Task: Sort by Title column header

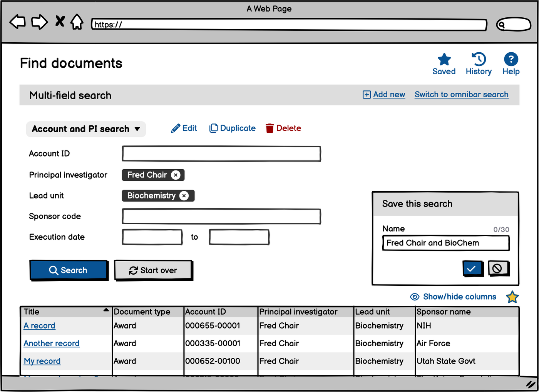Action: pyautogui.click(x=66, y=312)
